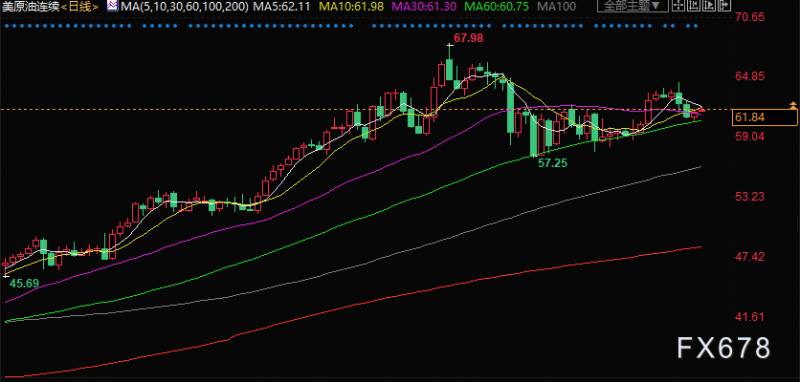Click the 57.25 low price marker
The height and width of the screenshot is (382, 800).
(x=554, y=163)
